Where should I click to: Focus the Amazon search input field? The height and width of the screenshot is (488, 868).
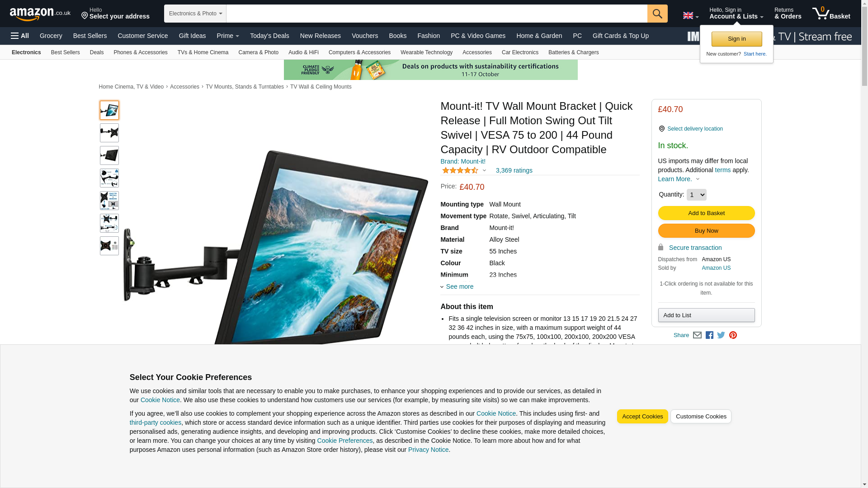point(437,14)
